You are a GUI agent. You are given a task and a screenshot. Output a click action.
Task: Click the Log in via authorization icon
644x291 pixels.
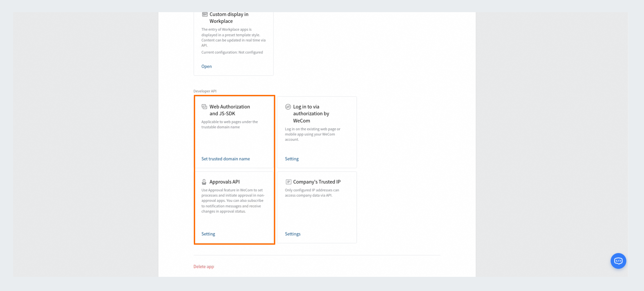[x=288, y=107]
